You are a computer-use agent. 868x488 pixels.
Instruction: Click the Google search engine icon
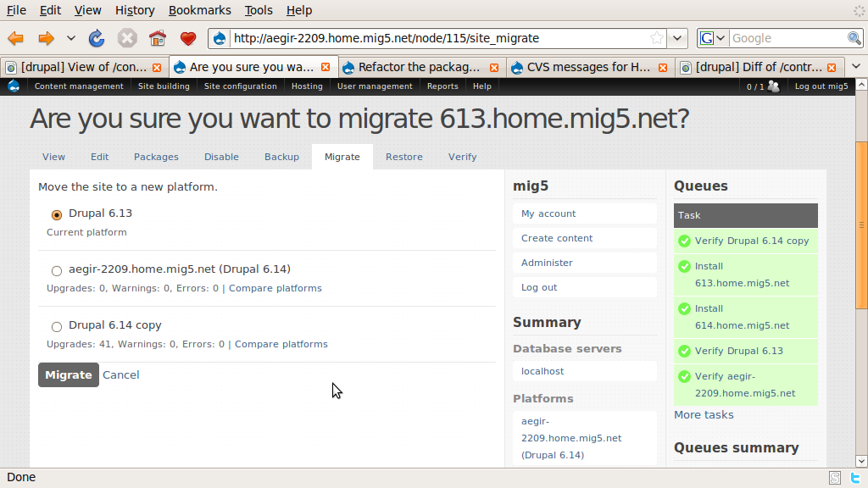point(707,38)
